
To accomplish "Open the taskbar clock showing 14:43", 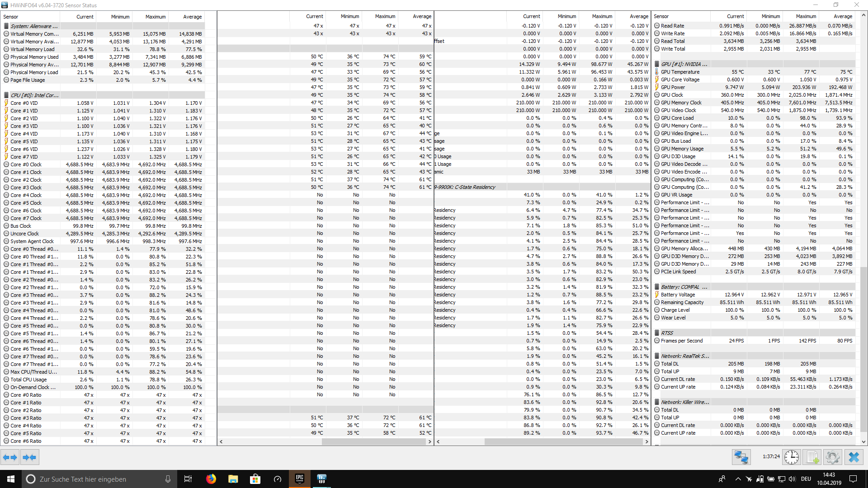I will click(x=829, y=479).
